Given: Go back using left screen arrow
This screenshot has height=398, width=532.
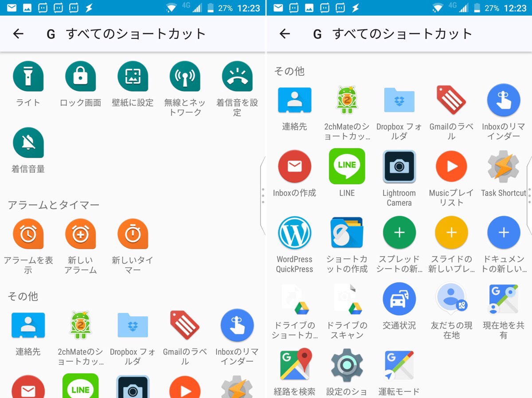Looking at the screenshot, I should pyautogui.click(x=18, y=34).
